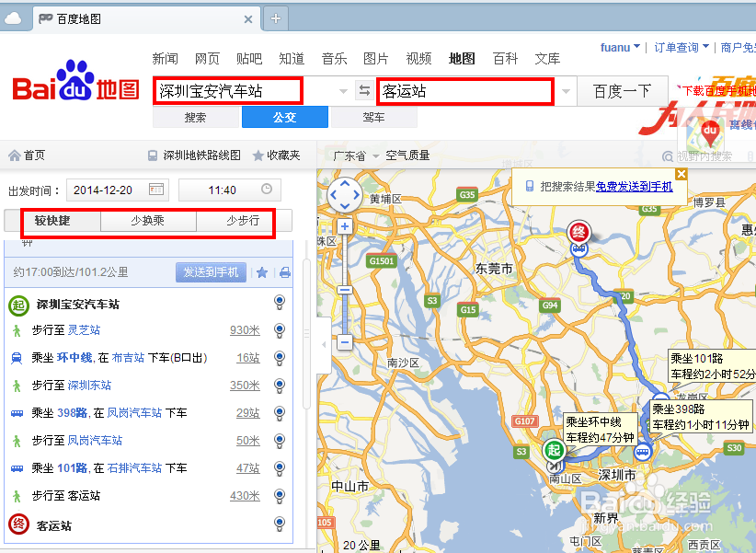Open 百科 in the top navigation
The image size is (756, 553).
click(505, 59)
